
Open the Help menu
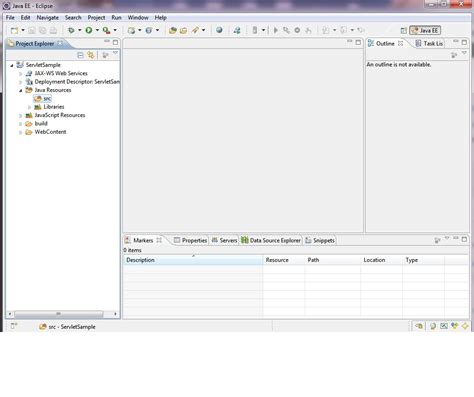pyautogui.click(x=160, y=18)
